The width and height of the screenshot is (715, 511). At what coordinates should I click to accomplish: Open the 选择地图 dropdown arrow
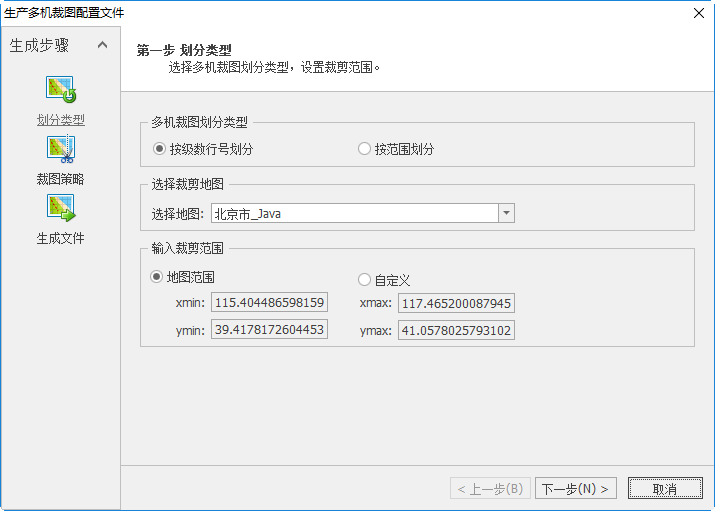click(x=506, y=213)
